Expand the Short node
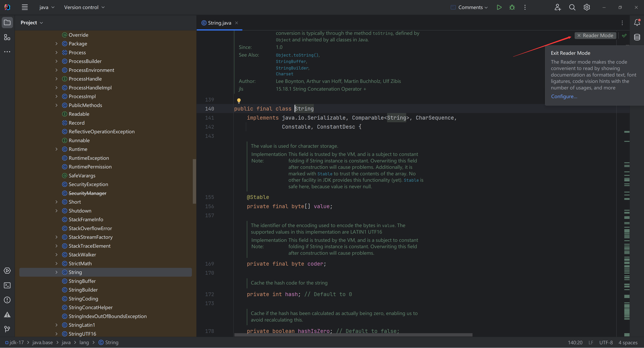 (57, 202)
